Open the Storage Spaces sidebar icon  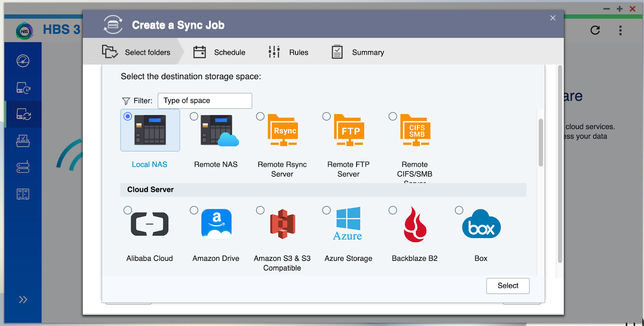click(23, 194)
